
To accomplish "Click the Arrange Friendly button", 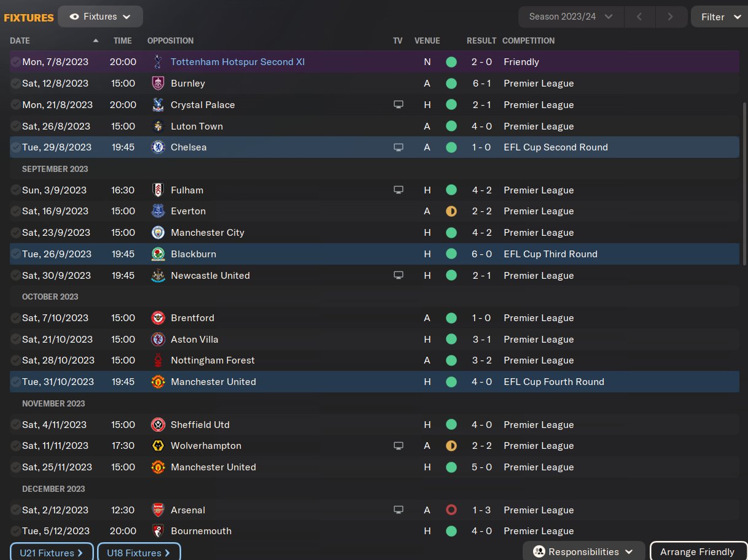I will (x=697, y=552).
